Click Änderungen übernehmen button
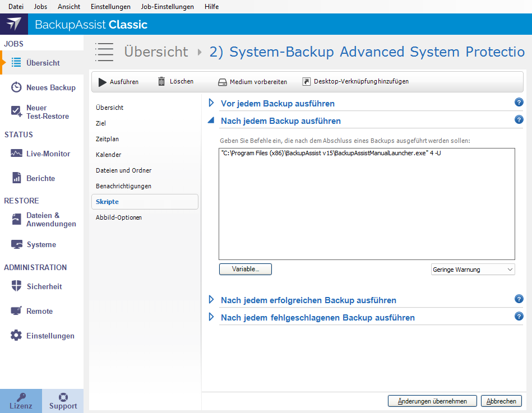532x413 pixels. click(432, 401)
